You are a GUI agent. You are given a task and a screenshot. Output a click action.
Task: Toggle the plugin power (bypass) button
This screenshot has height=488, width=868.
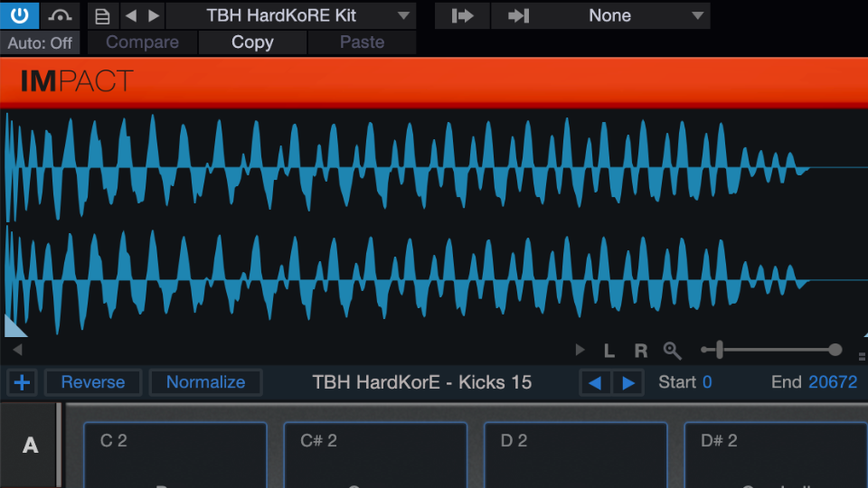tap(19, 15)
